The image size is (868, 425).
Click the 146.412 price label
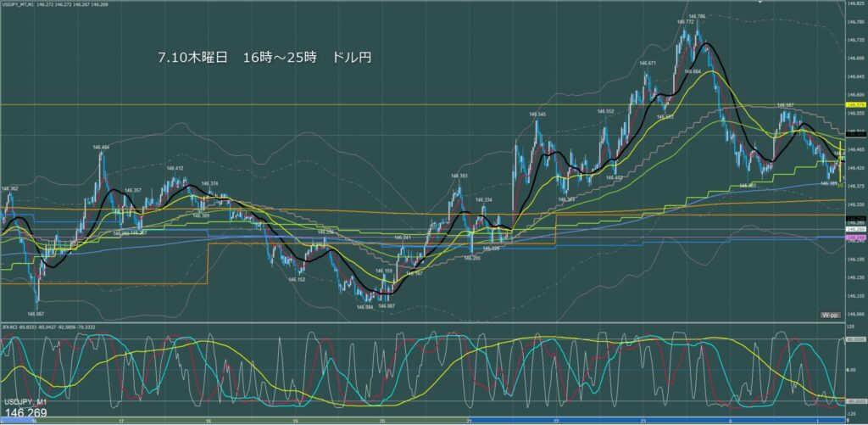[x=175, y=168]
